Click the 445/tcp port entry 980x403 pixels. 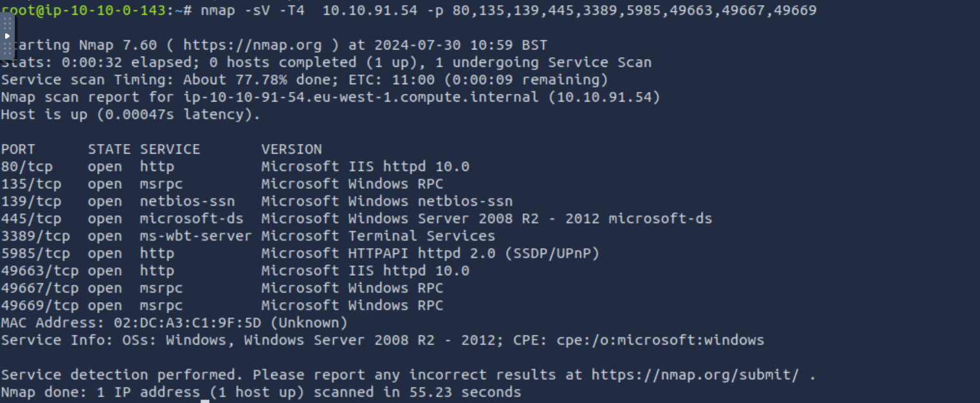[31, 219]
